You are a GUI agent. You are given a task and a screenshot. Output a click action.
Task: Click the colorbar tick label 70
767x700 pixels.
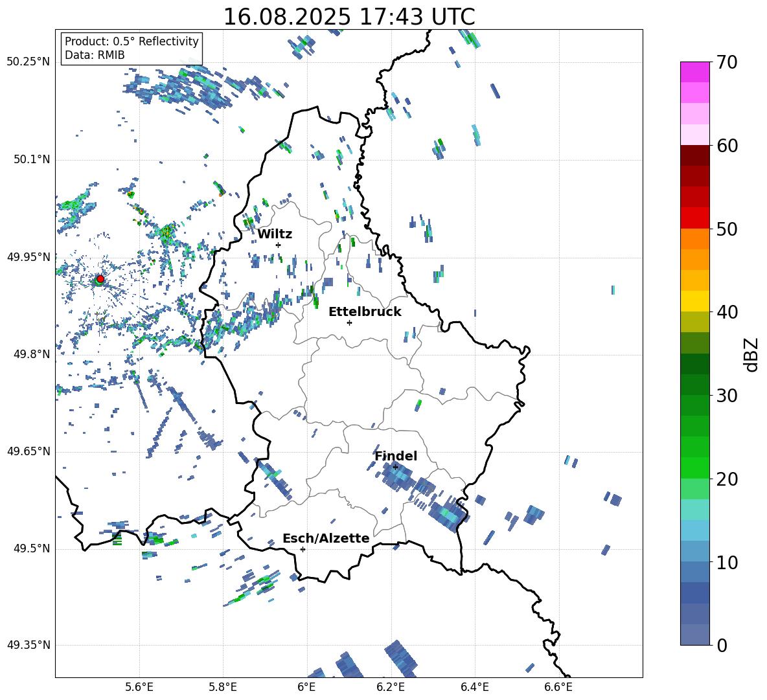click(727, 63)
